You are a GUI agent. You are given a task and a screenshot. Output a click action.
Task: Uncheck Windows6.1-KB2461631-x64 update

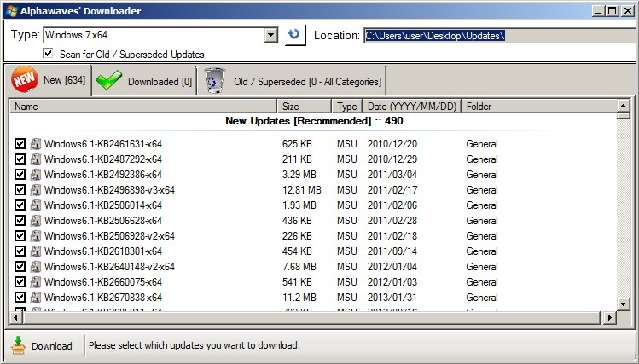[20, 144]
